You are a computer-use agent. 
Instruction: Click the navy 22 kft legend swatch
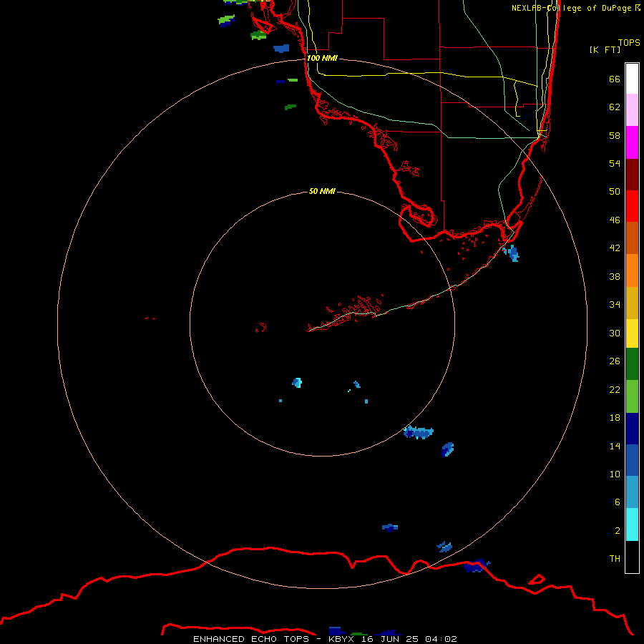pos(632,429)
